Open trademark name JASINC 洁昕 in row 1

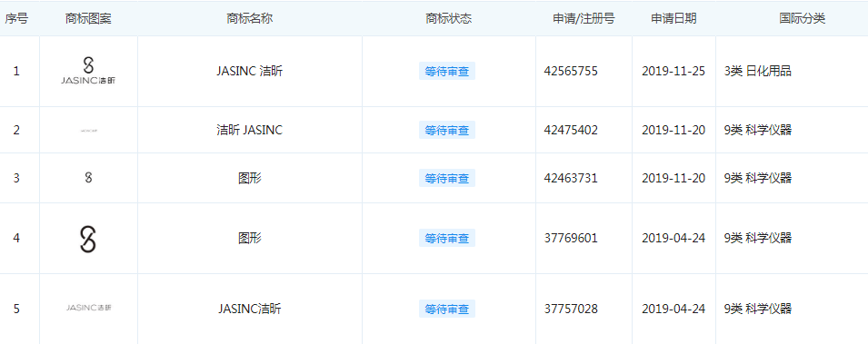point(250,72)
